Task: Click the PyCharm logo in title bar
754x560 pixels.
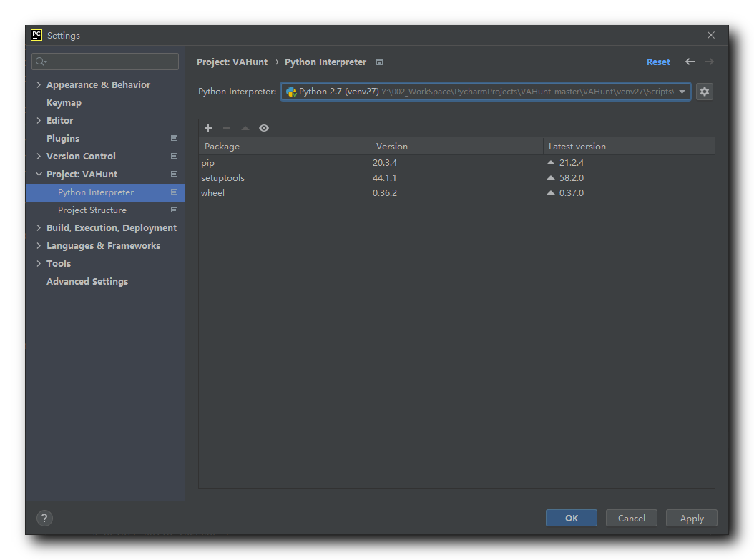Action: [36, 35]
